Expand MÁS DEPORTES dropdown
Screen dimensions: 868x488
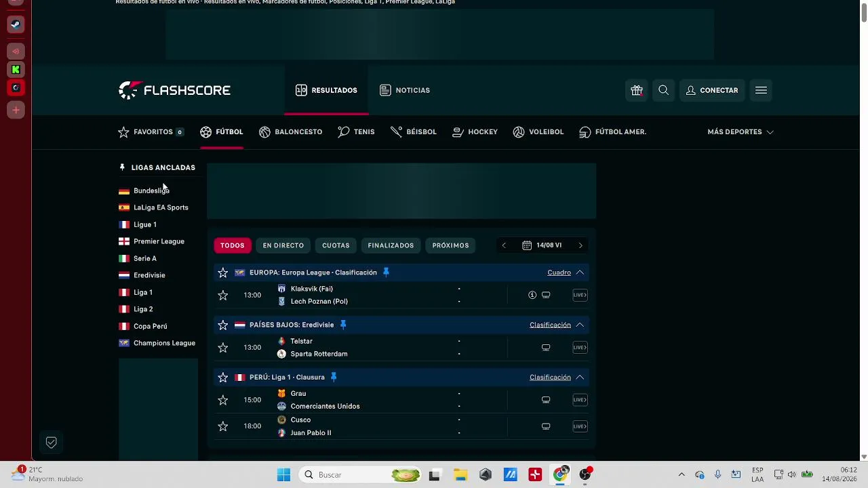pyautogui.click(x=741, y=132)
